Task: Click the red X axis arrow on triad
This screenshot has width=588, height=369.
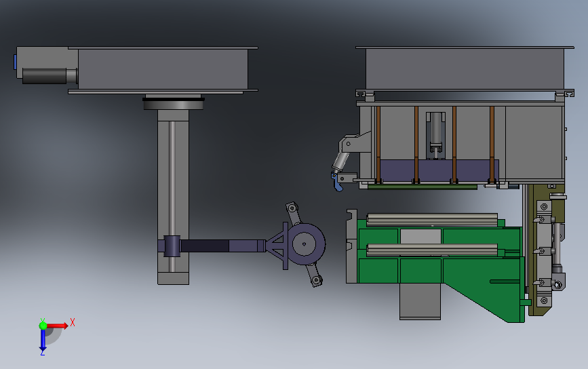Action: tap(58, 325)
